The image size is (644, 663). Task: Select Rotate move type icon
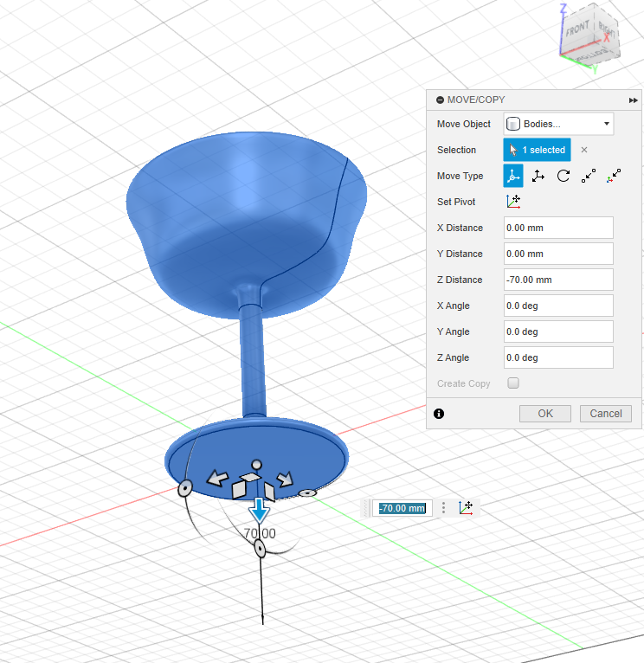click(563, 176)
